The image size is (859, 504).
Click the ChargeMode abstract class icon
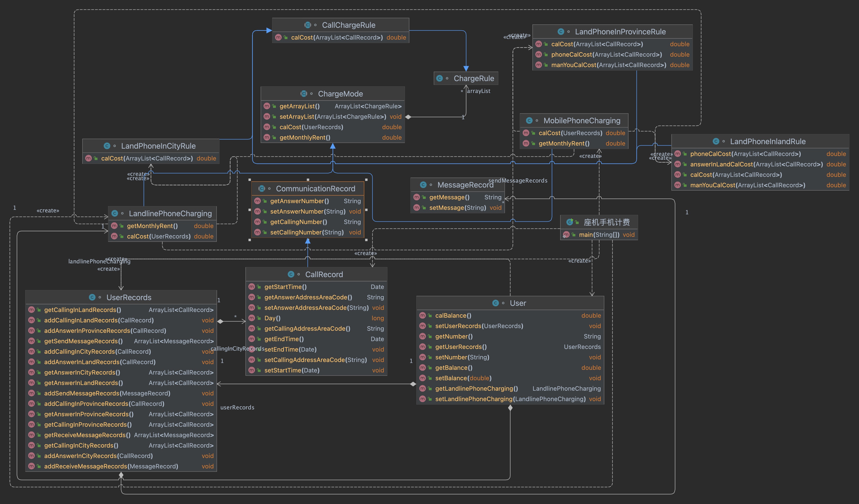[303, 94]
